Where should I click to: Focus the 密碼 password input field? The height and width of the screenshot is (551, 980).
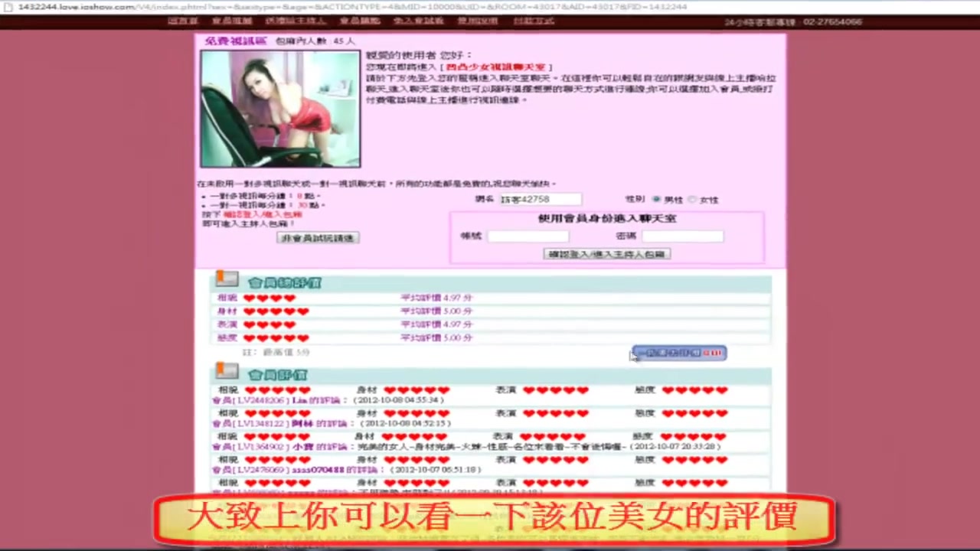point(682,236)
